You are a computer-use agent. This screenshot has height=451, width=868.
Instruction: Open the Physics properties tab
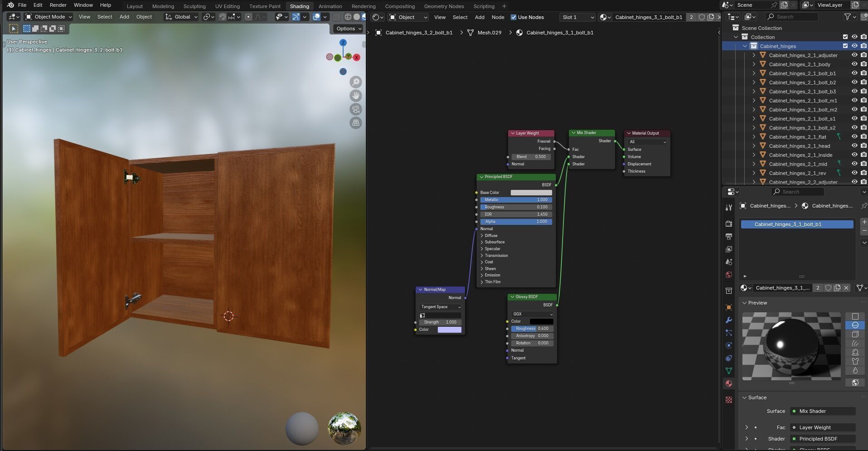click(729, 345)
